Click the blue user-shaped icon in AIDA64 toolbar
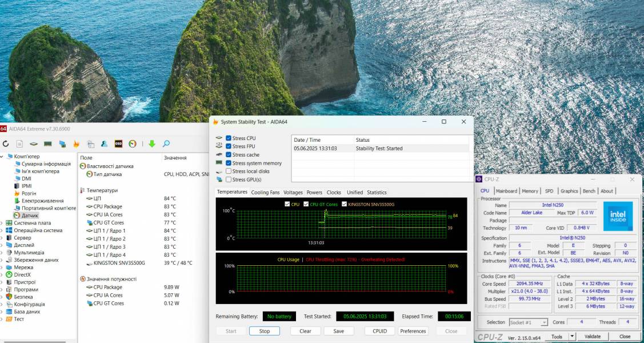644x343 pixels. click(x=105, y=143)
